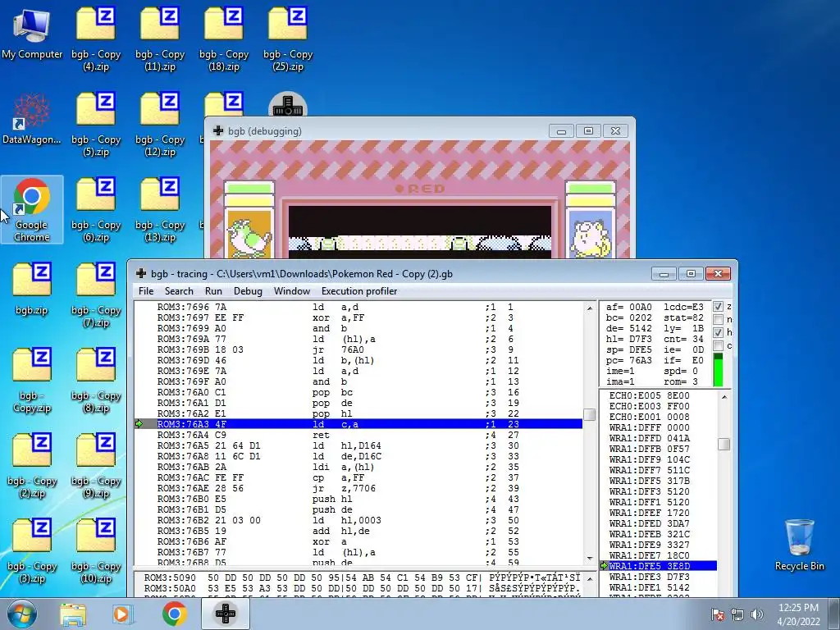Select the bgb - Copy (11).zip file
The height and width of the screenshot is (630, 840).
tap(160, 39)
